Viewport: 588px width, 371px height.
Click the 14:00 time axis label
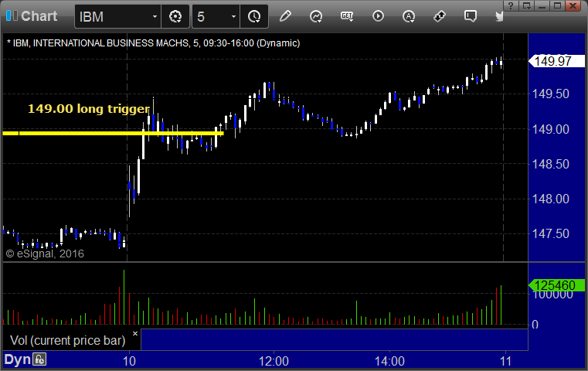[389, 361]
